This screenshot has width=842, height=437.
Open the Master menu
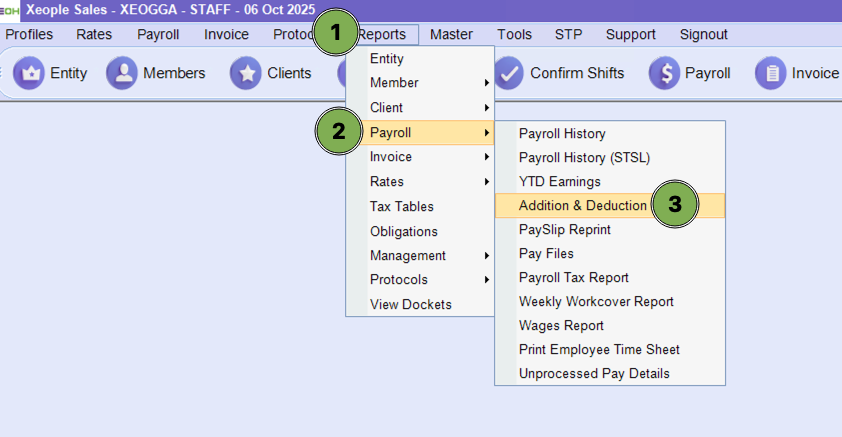point(451,34)
